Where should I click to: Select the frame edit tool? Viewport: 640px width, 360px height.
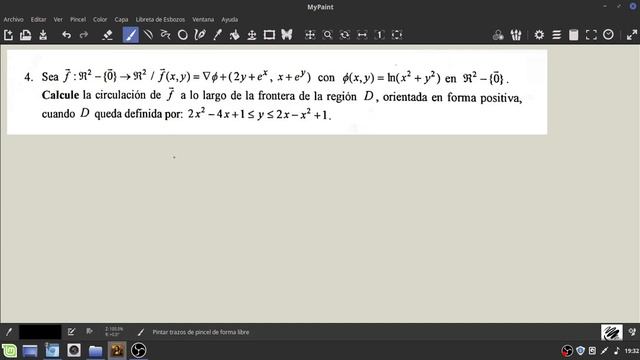point(269,35)
